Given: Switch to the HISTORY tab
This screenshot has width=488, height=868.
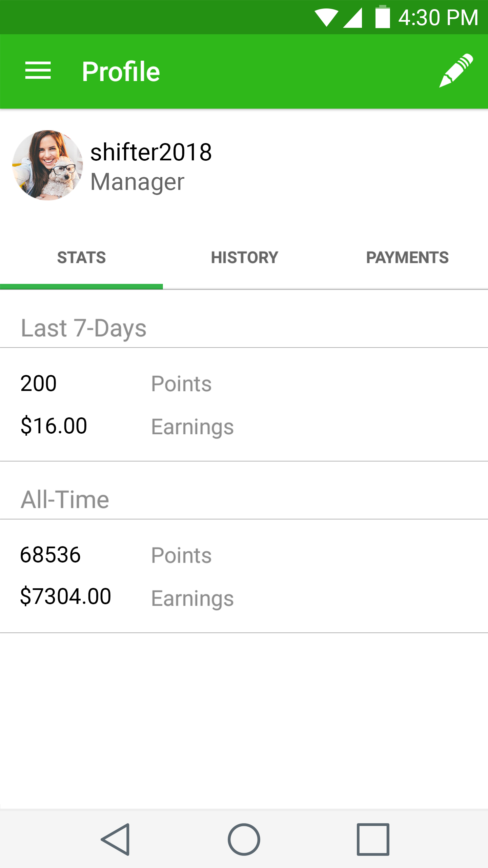Looking at the screenshot, I should 244,258.
